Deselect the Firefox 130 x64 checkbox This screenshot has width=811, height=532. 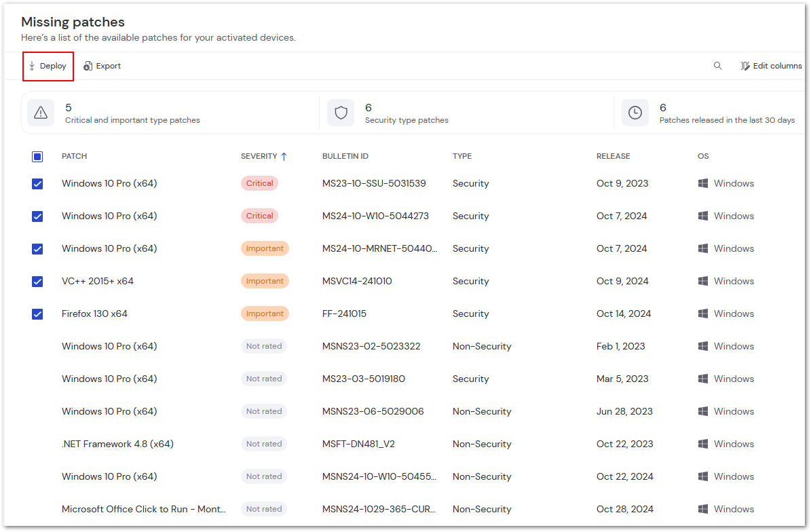[x=37, y=313]
